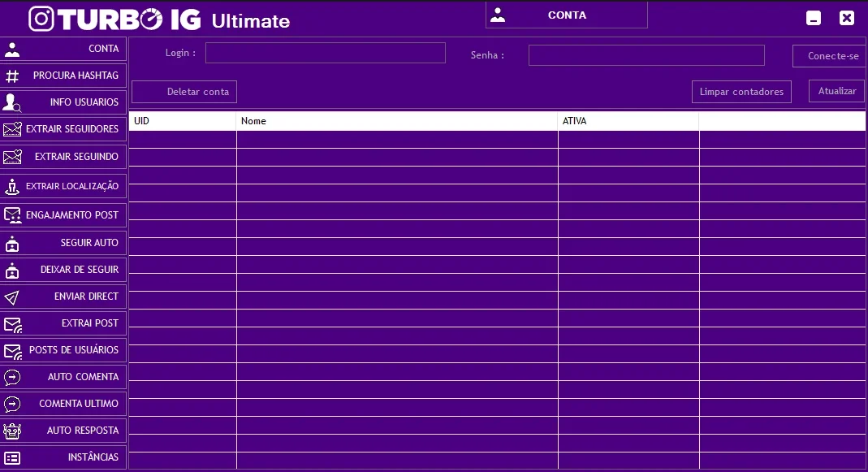Click the user search icon for Info Usuarios

click(x=12, y=102)
